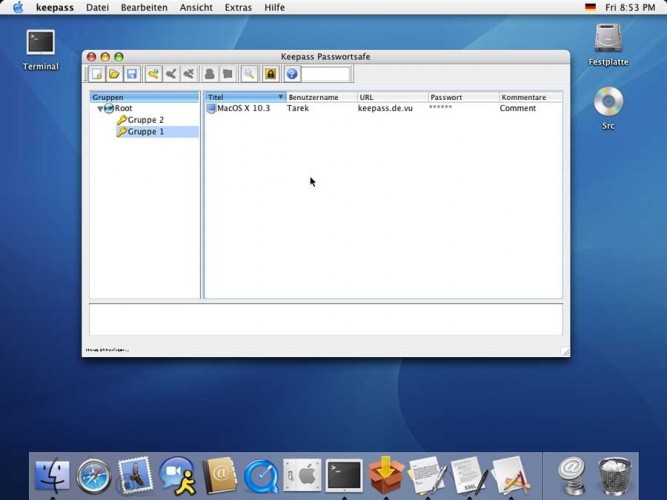Click the entry details pane below list
Screen dimensions: 667x500
[326, 319]
